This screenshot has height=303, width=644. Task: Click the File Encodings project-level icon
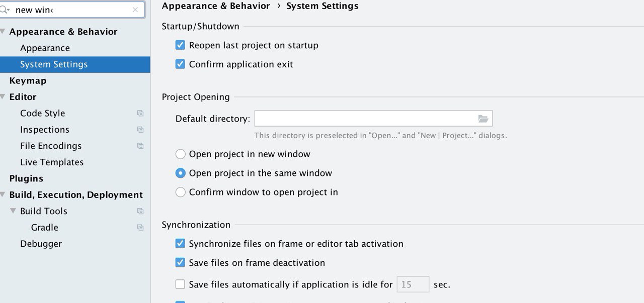coord(140,146)
